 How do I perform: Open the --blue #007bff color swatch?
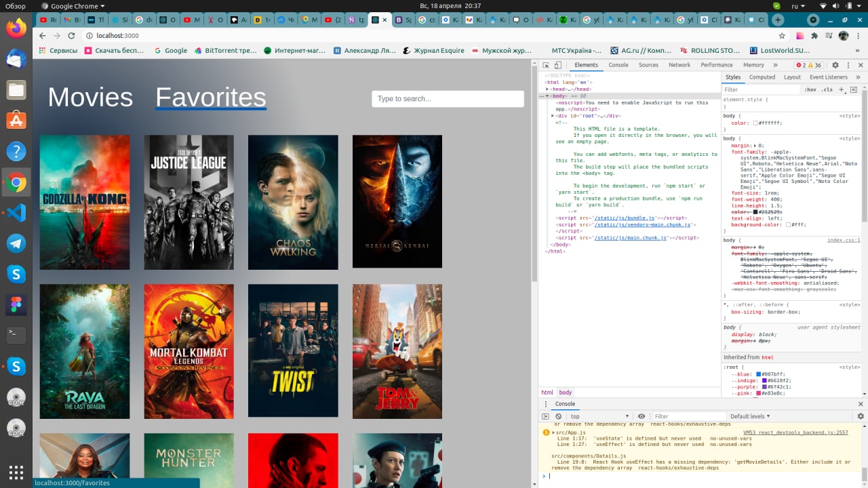pyautogui.click(x=759, y=374)
